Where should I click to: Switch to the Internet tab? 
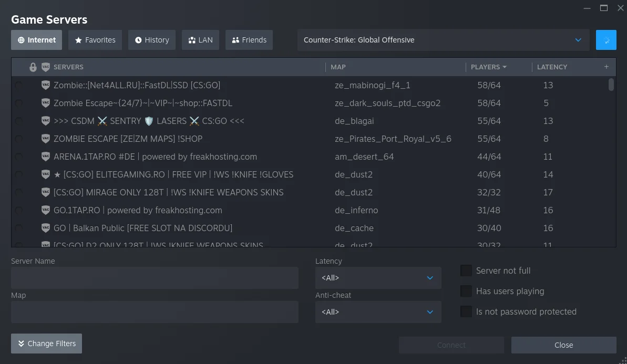(36, 39)
